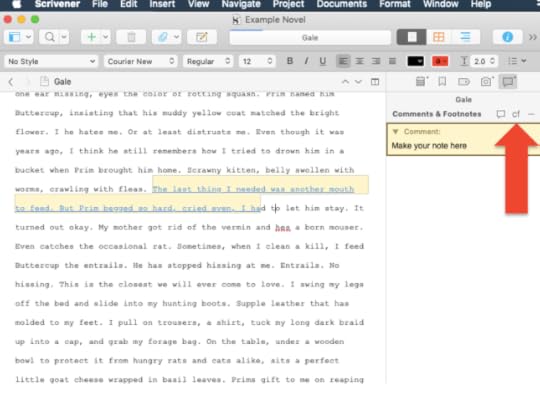The image size is (540, 393).
Task: Align text right
Action: 376,61
